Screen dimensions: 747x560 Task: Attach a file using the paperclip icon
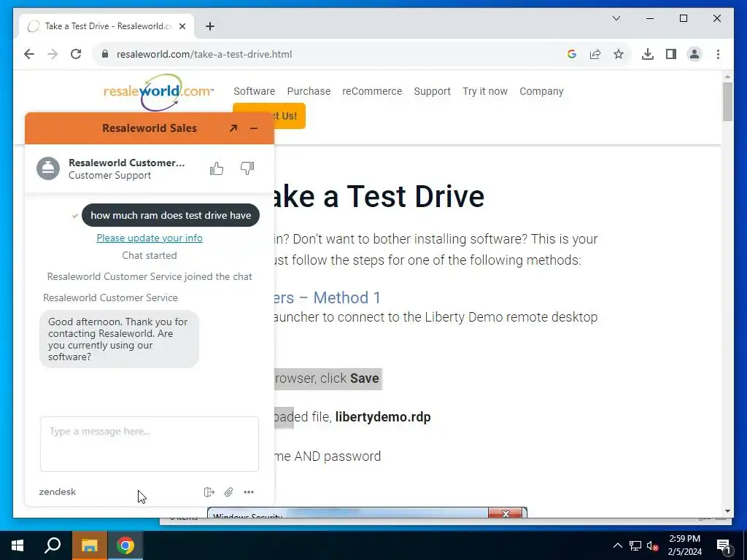[x=228, y=492]
